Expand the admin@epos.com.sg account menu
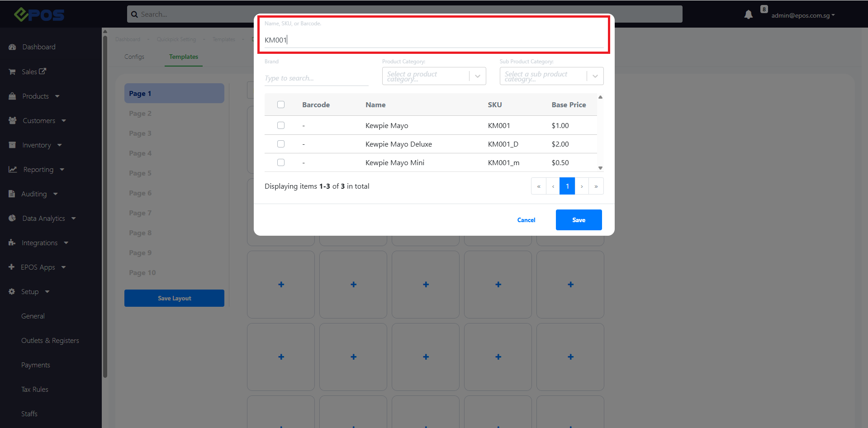Screen dimensions: 868x428 click(803, 15)
